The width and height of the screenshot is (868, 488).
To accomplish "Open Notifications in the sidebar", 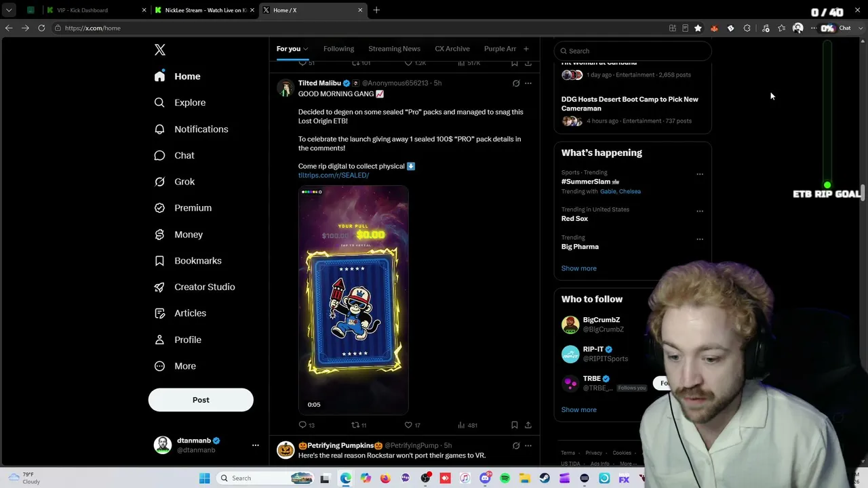I will click(x=191, y=129).
